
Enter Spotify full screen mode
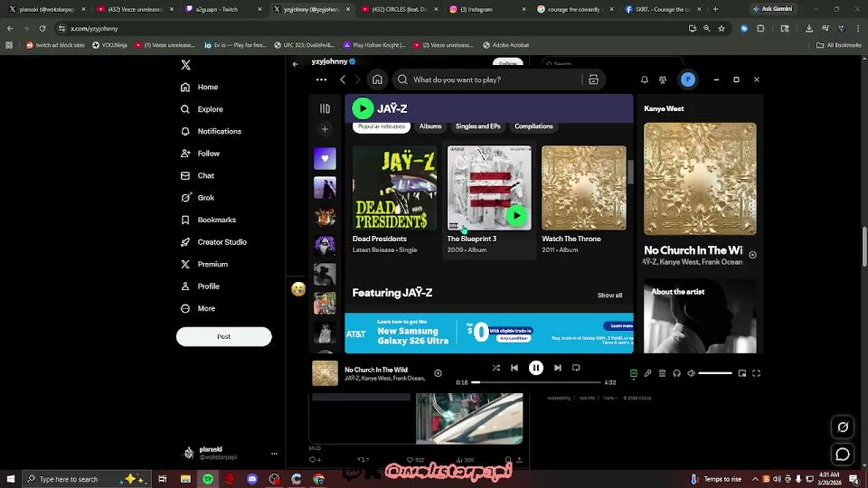tap(756, 373)
